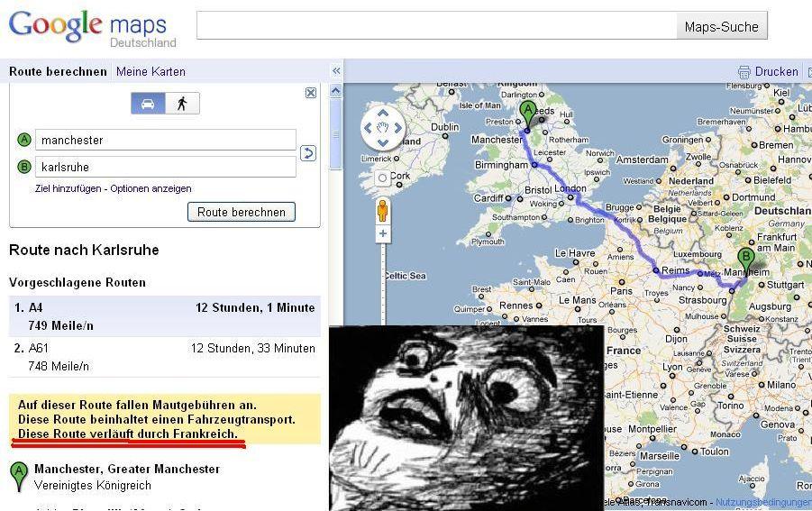The image size is (812, 511).
Task: Pan map up with the north arrow
Action: point(383,114)
